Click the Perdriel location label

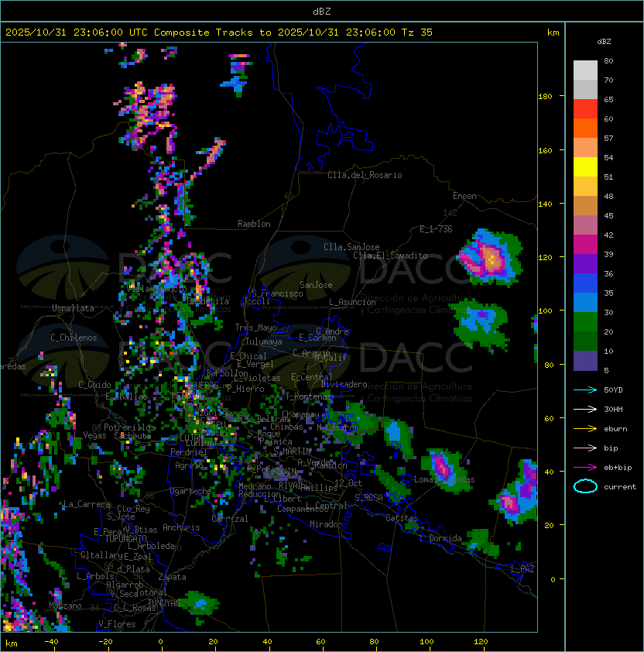click(x=189, y=452)
